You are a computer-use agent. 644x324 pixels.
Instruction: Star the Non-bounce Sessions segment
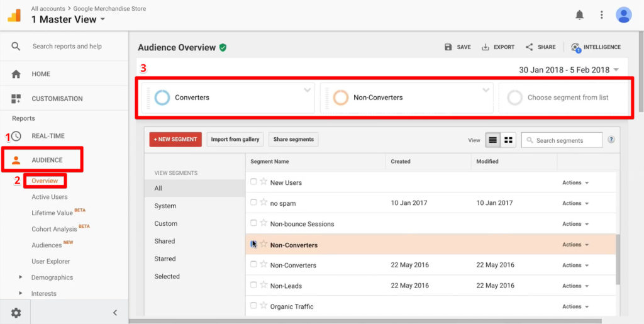(264, 223)
